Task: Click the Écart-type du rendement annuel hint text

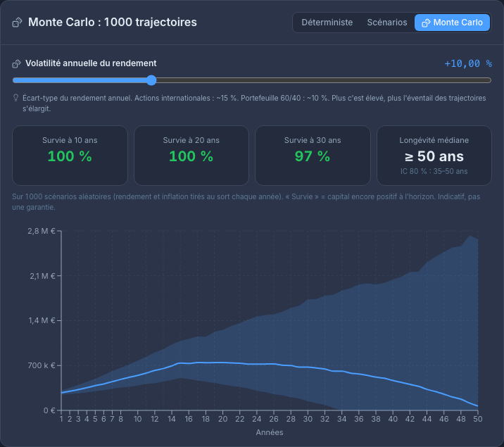Action: (254, 103)
